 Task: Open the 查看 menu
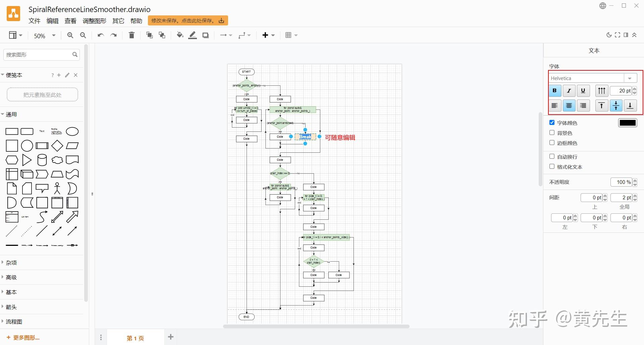click(70, 21)
